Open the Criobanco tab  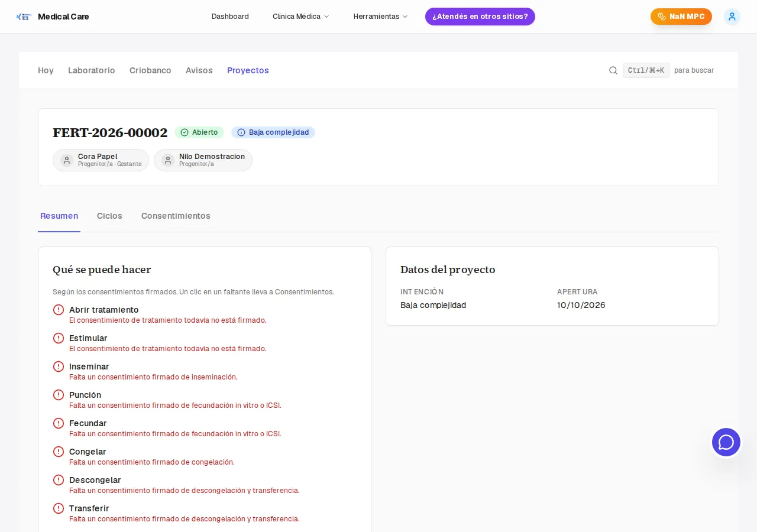coord(150,70)
